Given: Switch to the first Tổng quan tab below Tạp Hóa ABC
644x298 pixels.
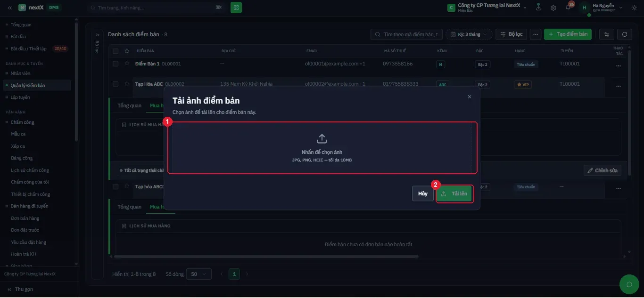Looking at the screenshot, I should (x=129, y=105).
